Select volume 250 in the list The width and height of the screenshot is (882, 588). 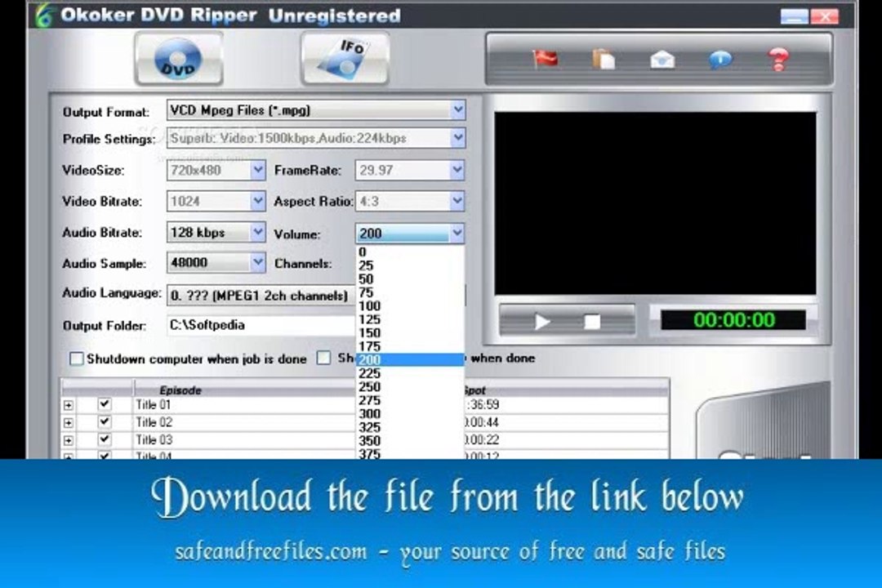point(410,387)
